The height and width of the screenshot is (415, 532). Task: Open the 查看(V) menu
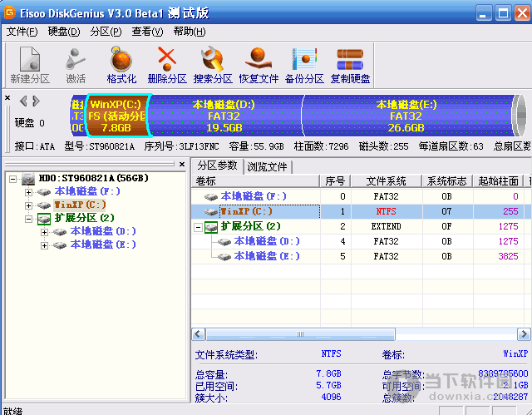(147, 32)
